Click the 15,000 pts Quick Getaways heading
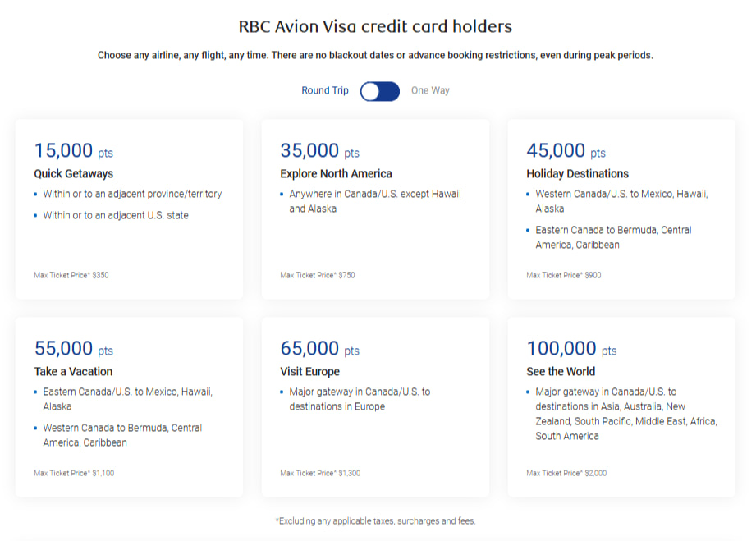The height and width of the screenshot is (541, 756). click(x=73, y=174)
